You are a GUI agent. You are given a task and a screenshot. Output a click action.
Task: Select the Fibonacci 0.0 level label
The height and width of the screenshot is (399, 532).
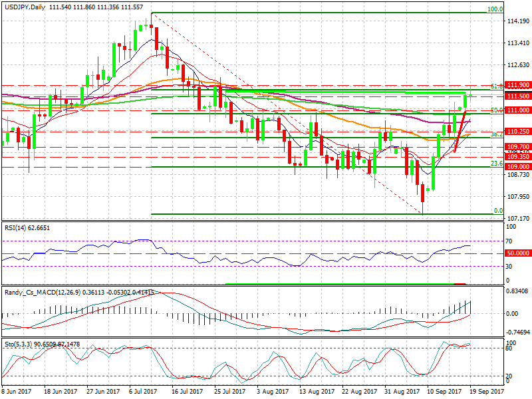497,211
